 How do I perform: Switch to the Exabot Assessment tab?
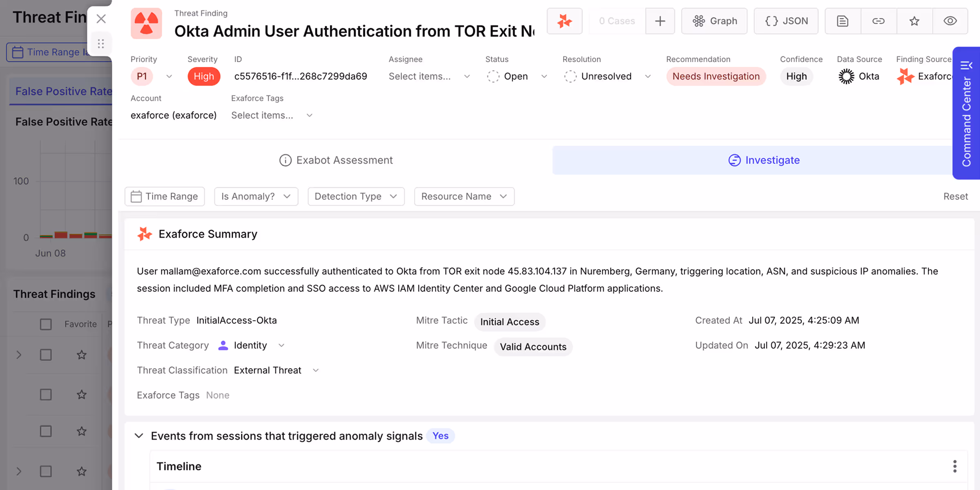coord(336,160)
